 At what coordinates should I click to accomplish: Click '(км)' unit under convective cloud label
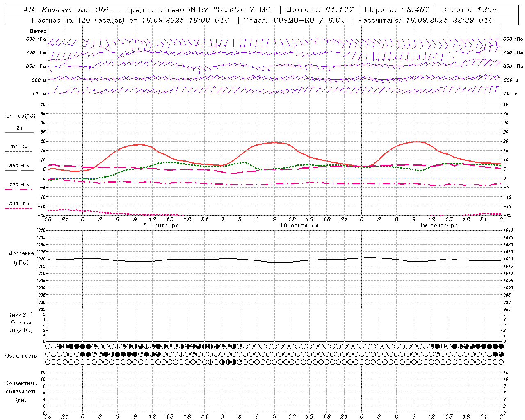coord(21,399)
